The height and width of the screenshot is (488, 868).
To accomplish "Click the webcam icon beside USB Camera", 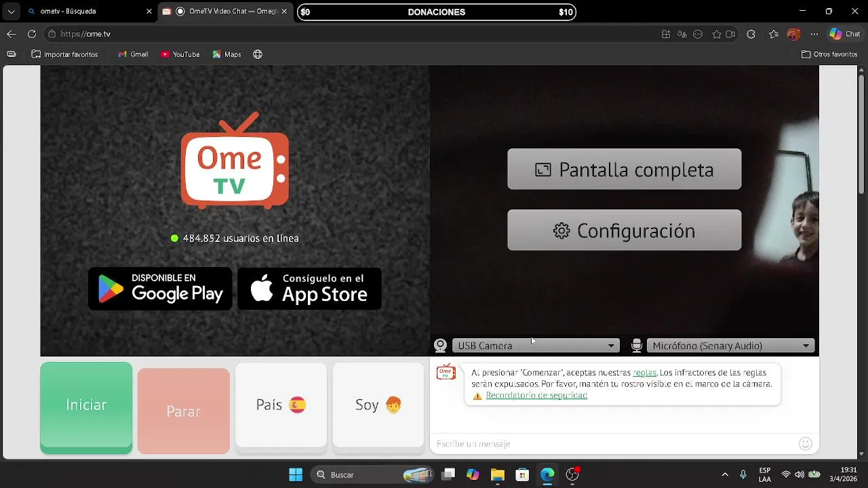I will [x=440, y=346].
